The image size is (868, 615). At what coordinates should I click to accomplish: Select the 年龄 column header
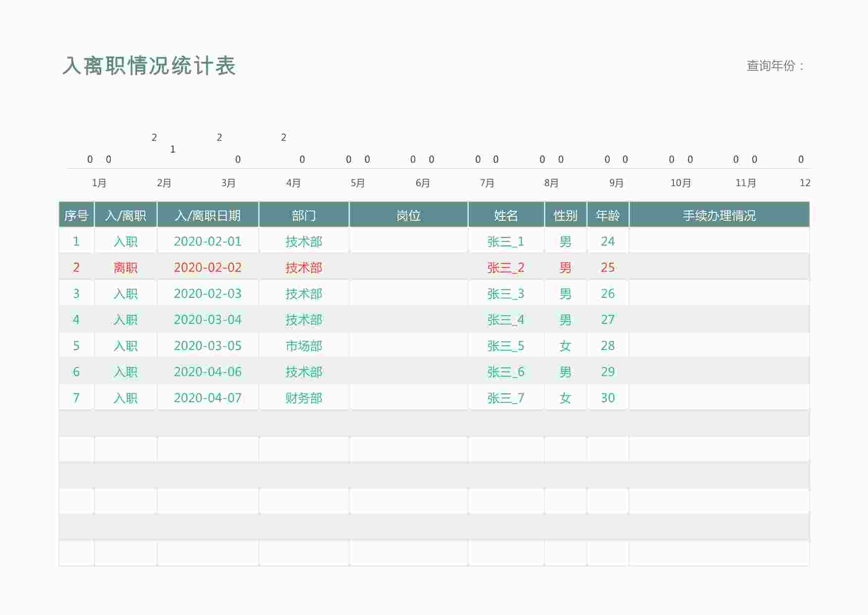point(608,215)
